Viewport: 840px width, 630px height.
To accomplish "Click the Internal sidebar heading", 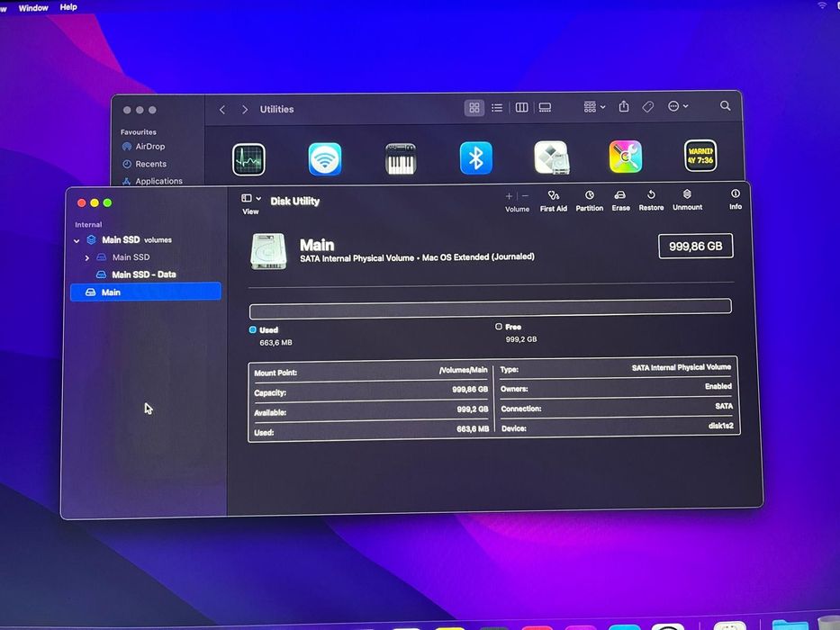I will pyautogui.click(x=88, y=224).
